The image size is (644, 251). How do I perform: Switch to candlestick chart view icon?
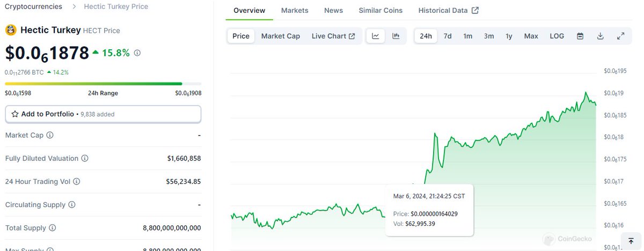tap(396, 36)
